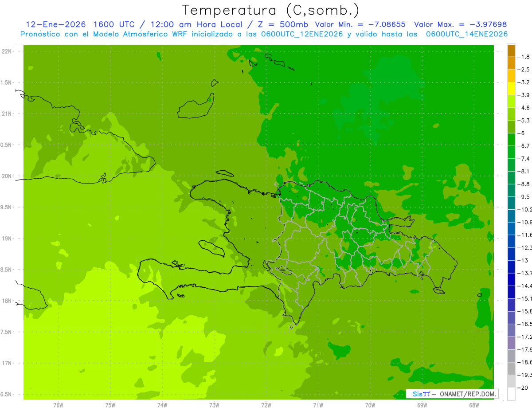Click the amber swatch between -2.5 and -3.2

coord(511,76)
